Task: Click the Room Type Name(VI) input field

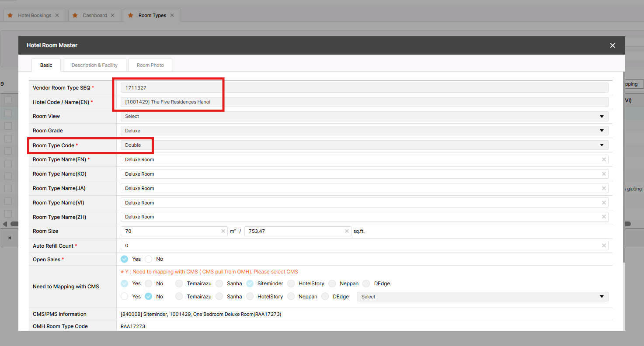Action: [x=359, y=203]
